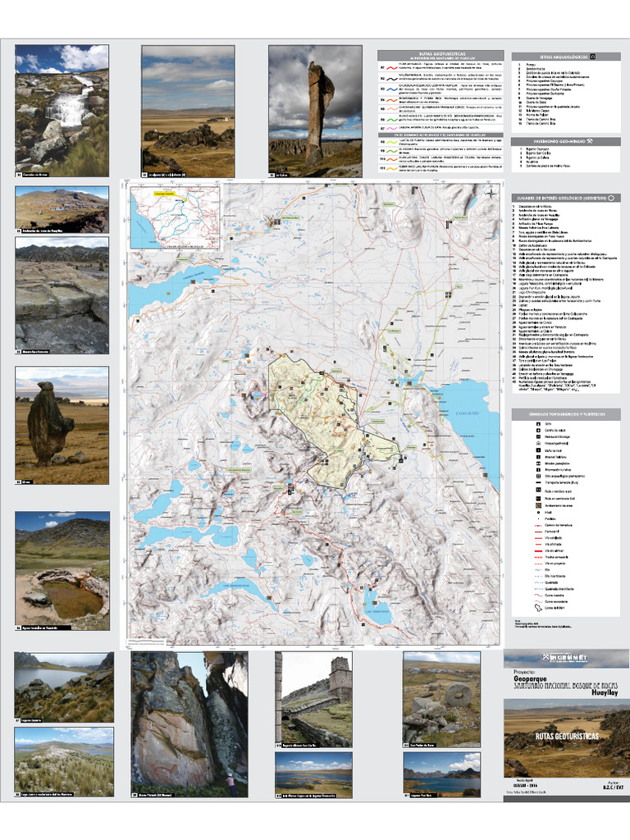Click the Transporte terrestre (Bus) legend symbol
Image resolution: width=630 pixels, height=840 pixels.
click(x=538, y=482)
